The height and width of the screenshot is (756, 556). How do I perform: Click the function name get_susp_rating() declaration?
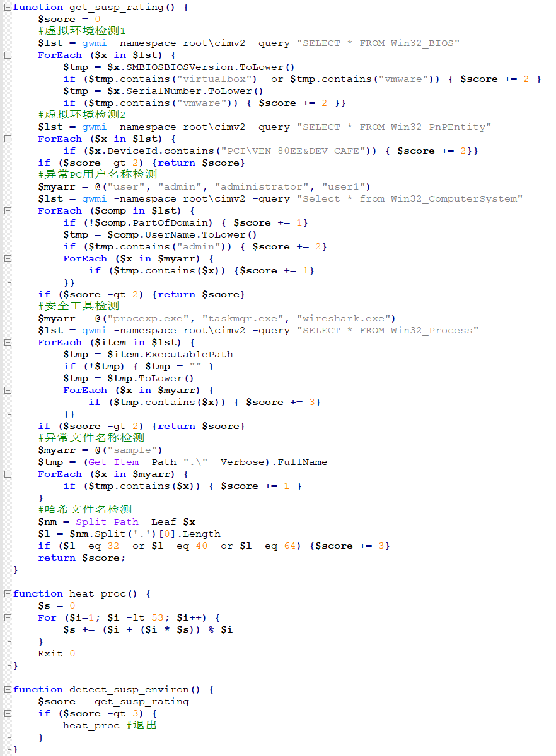pyautogui.click(x=101, y=7)
